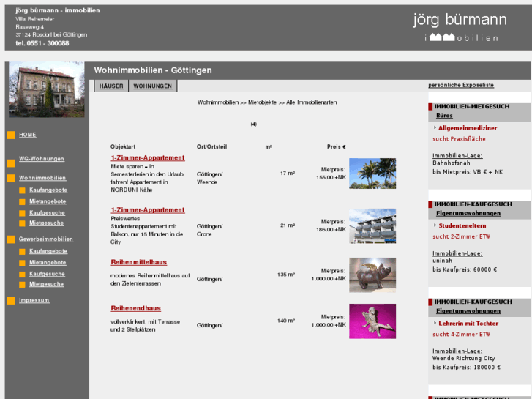Click the orange square beside Impressum
Screen dimensions: 532x399
tap(11, 300)
